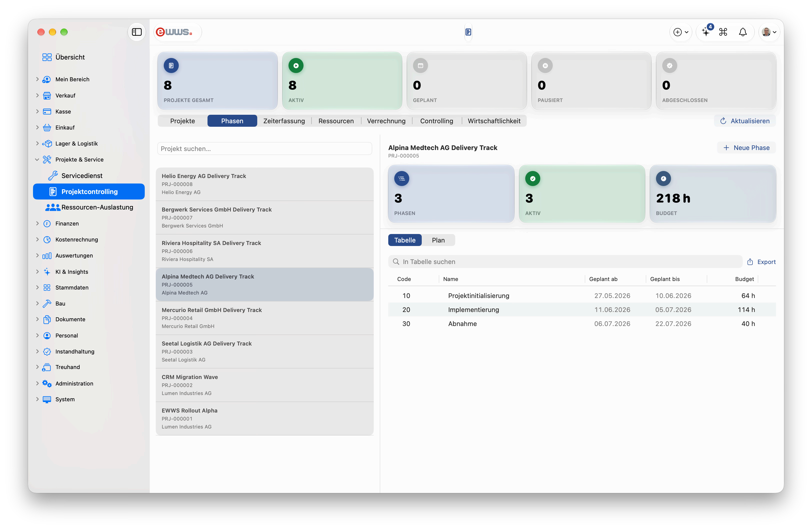Switch to the Zeiterfassung tab
812x530 pixels.
click(284, 121)
